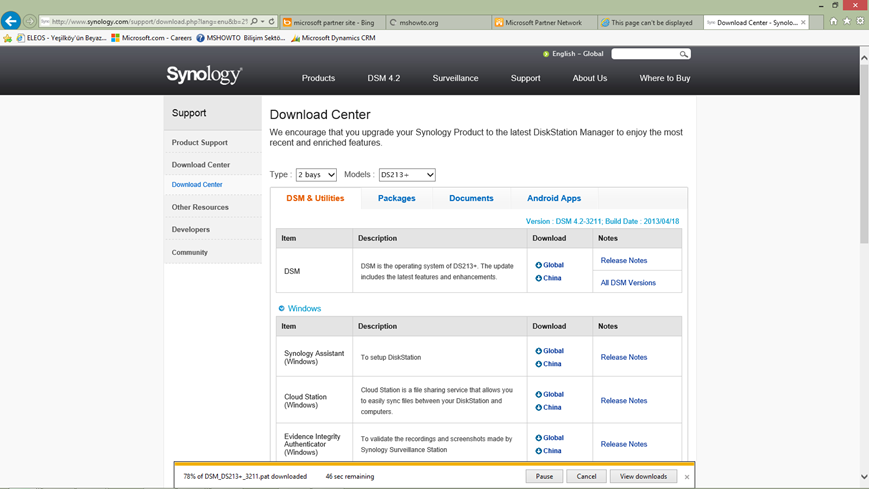Switch to This page can't be displayed tab
Viewport: 869px width, 489px height.
(650, 23)
